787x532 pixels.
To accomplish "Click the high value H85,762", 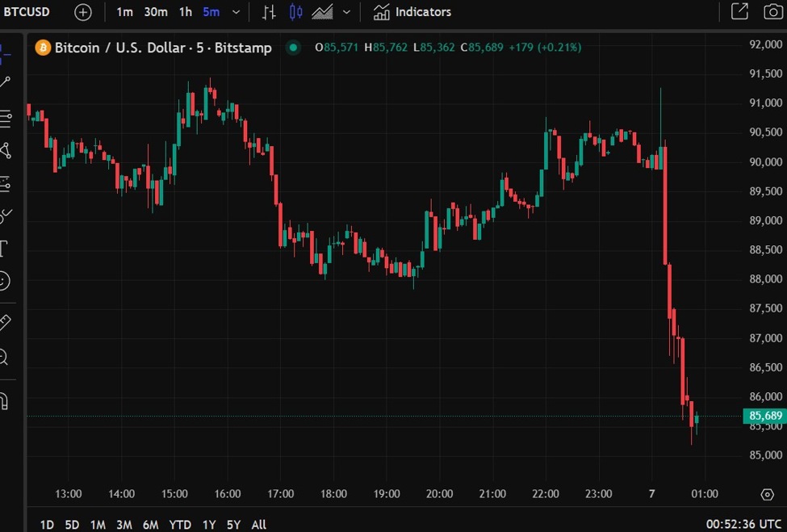I will (x=386, y=48).
